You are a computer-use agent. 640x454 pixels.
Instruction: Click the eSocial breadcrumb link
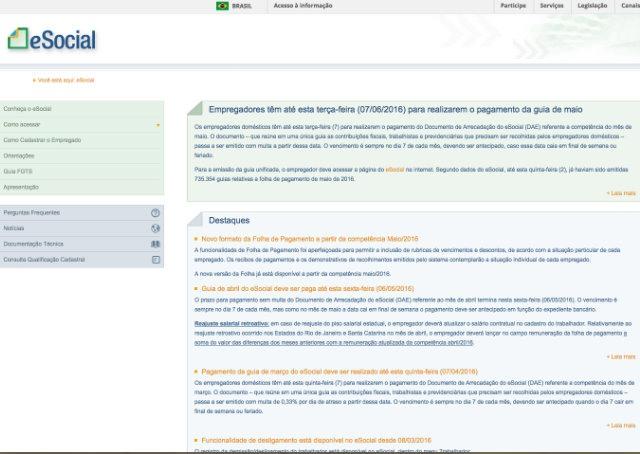85,80
